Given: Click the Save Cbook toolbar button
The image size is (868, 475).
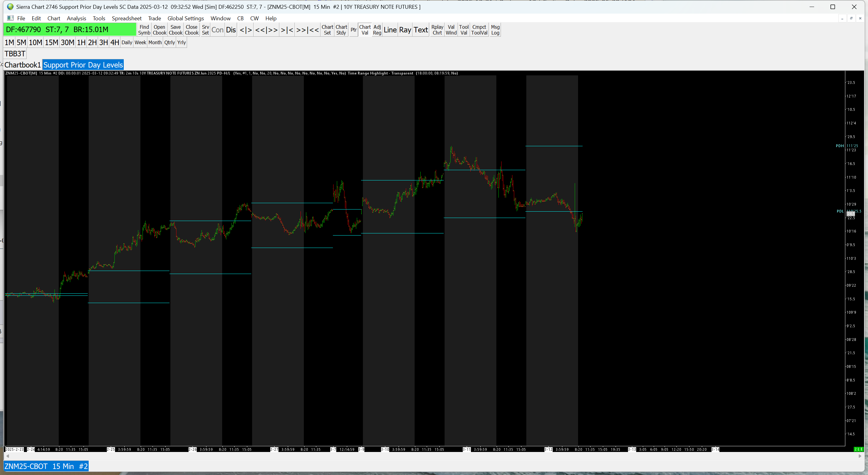Looking at the screenshot, I should (176, 30).
